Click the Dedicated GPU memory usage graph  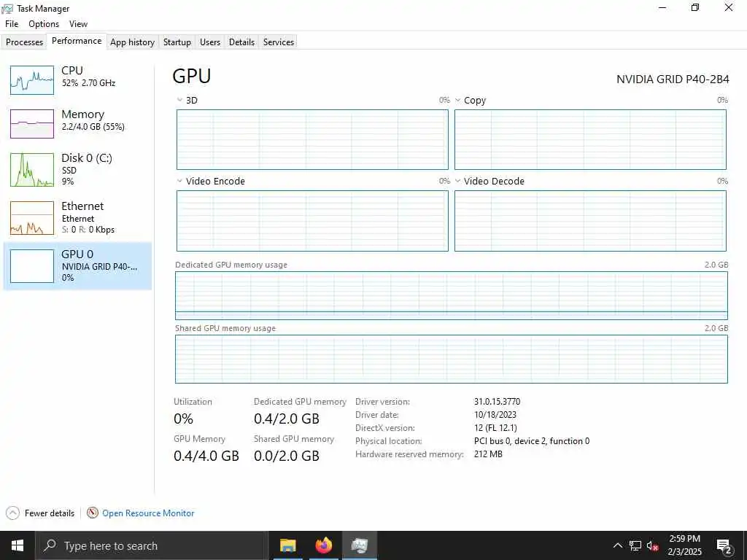451,295
